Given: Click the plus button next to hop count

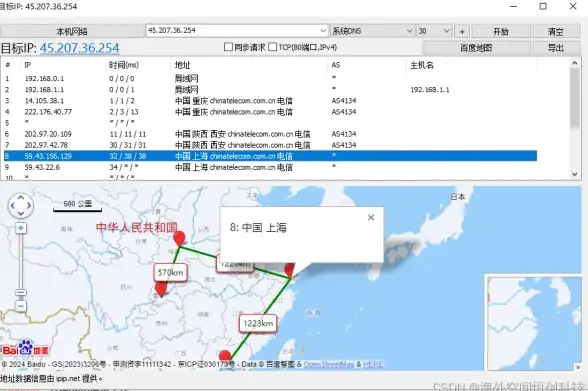Looking at the screenshot, I should click(462, 31).
